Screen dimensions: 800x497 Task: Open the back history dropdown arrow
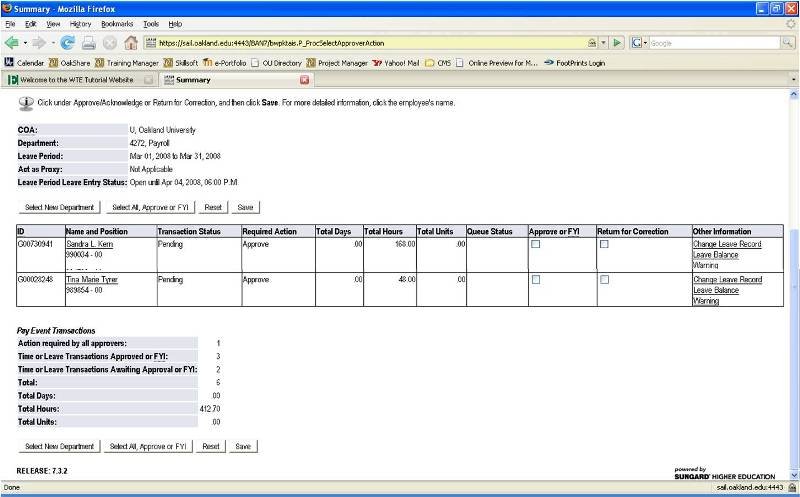point(25,43)
